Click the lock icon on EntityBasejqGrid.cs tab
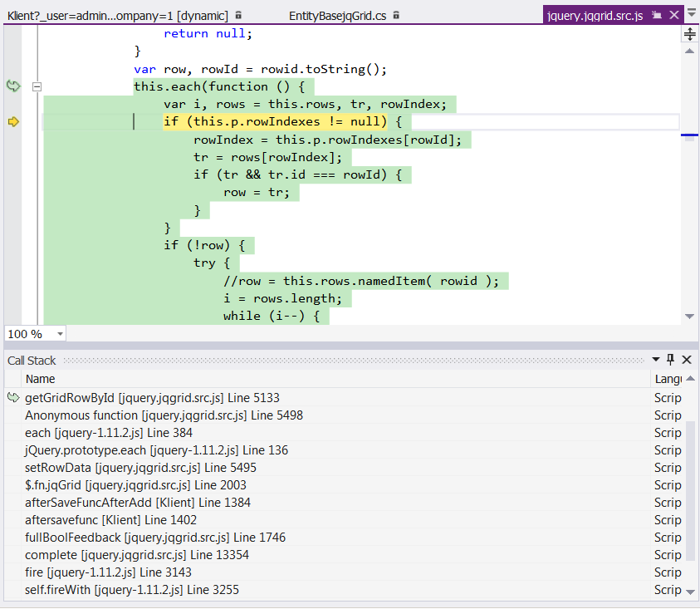 tap(396, 15)
